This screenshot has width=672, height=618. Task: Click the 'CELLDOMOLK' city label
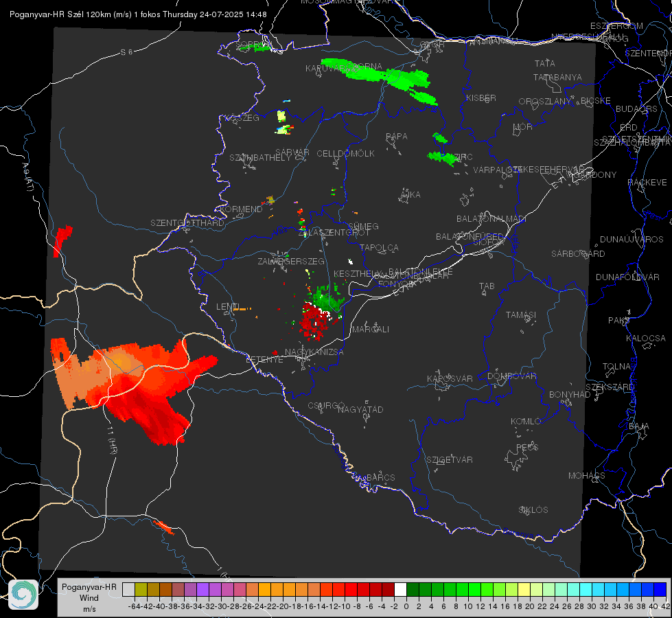(346, 154)
